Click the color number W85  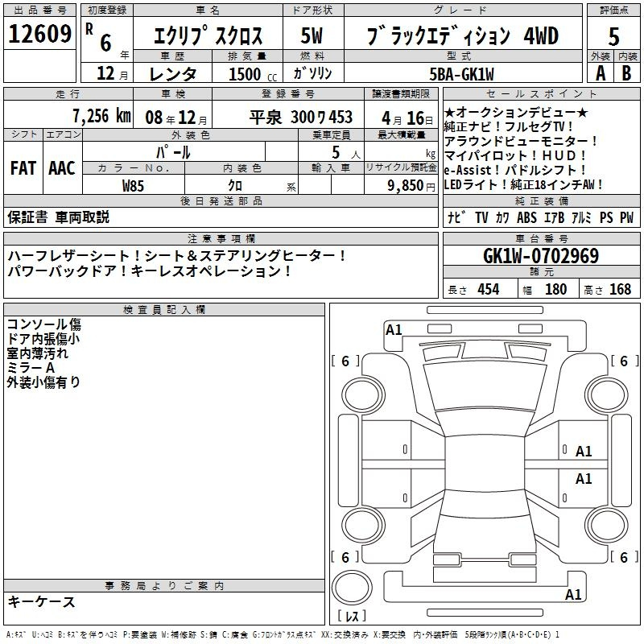click(133, 185)
